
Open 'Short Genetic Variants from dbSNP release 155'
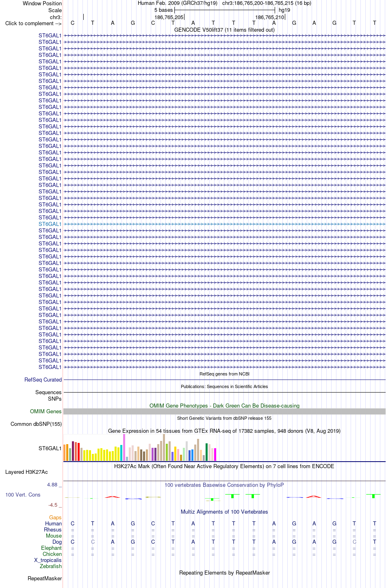224,418
